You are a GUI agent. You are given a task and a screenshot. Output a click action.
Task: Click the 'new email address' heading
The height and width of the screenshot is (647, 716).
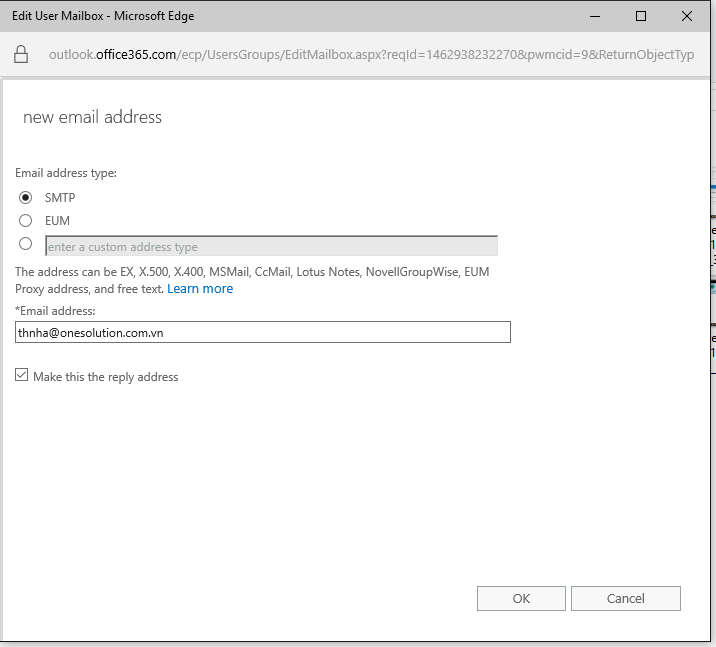tap(92, 117)
